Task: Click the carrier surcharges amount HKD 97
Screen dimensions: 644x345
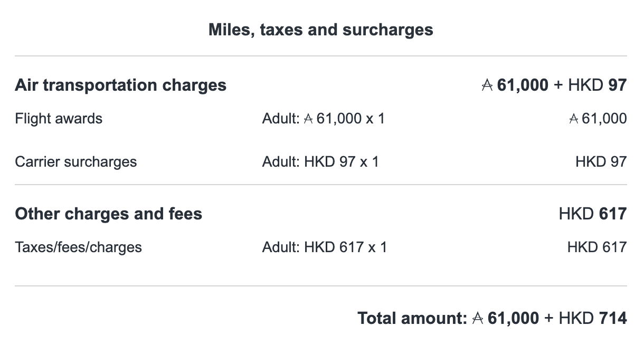Action: tap(601, 161)
